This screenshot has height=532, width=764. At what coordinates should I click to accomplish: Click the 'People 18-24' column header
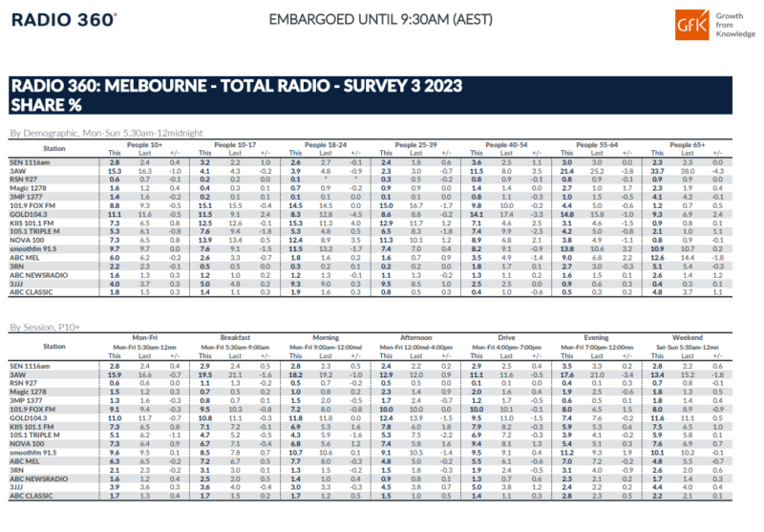click(326, 144)
